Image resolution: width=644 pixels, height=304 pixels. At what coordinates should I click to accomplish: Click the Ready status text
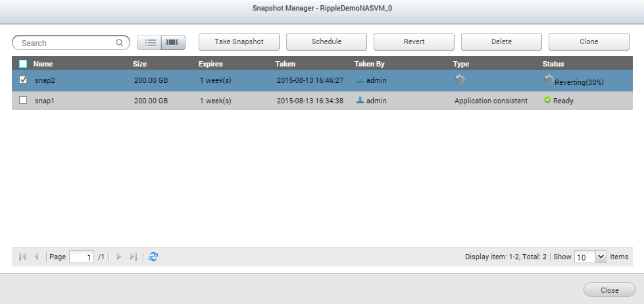tap(563, 100)
